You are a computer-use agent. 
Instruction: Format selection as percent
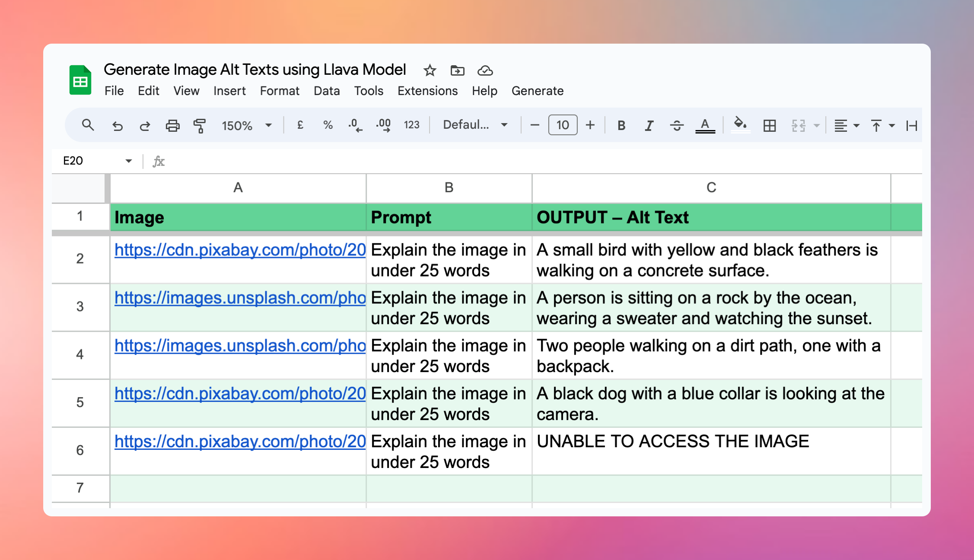coord(328,125)
